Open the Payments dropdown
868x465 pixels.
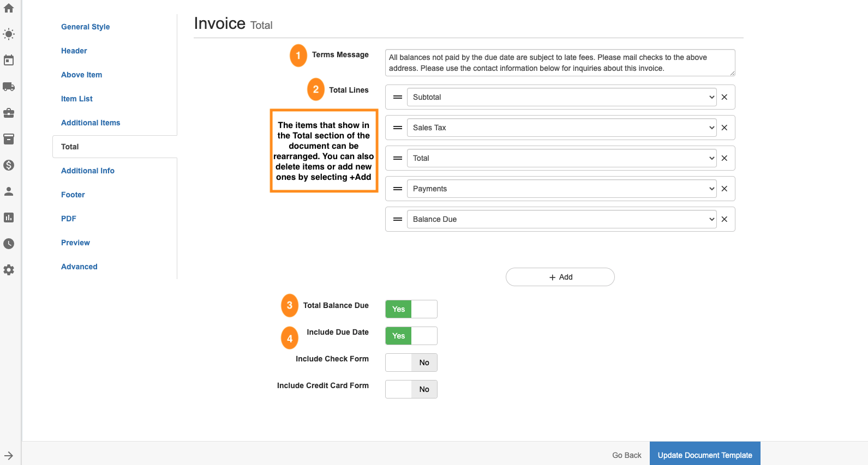tap(561, 189)
